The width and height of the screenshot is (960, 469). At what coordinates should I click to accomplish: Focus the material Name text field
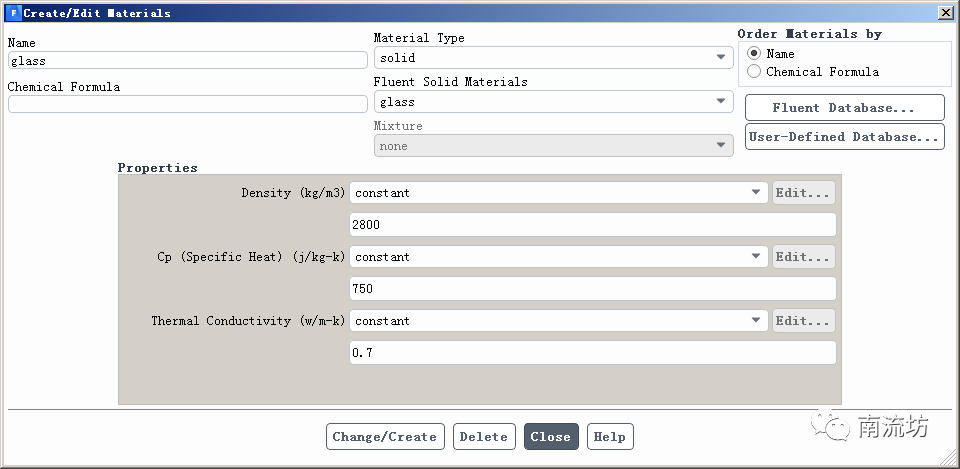click(187, 61)
